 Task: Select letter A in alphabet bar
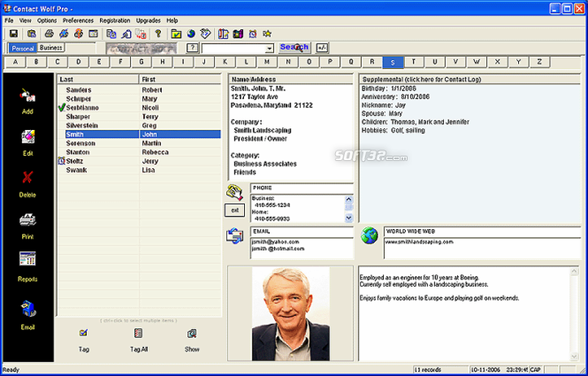[15, 62]
